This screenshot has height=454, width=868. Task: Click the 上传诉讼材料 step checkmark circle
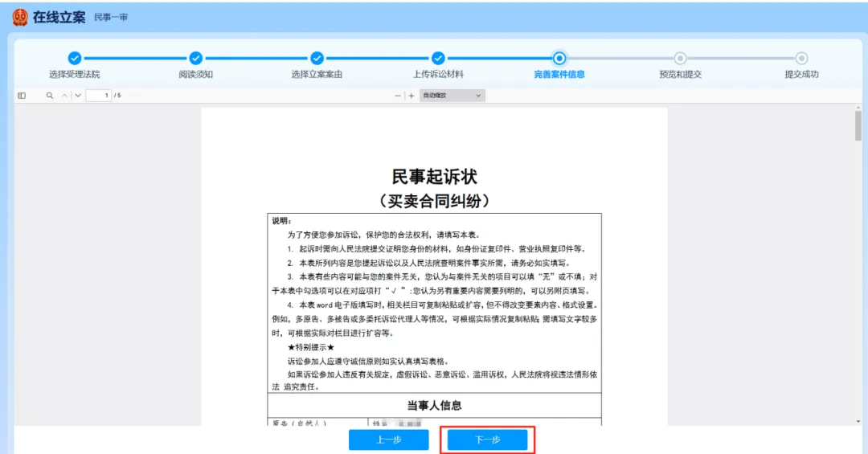pos(438,58)
